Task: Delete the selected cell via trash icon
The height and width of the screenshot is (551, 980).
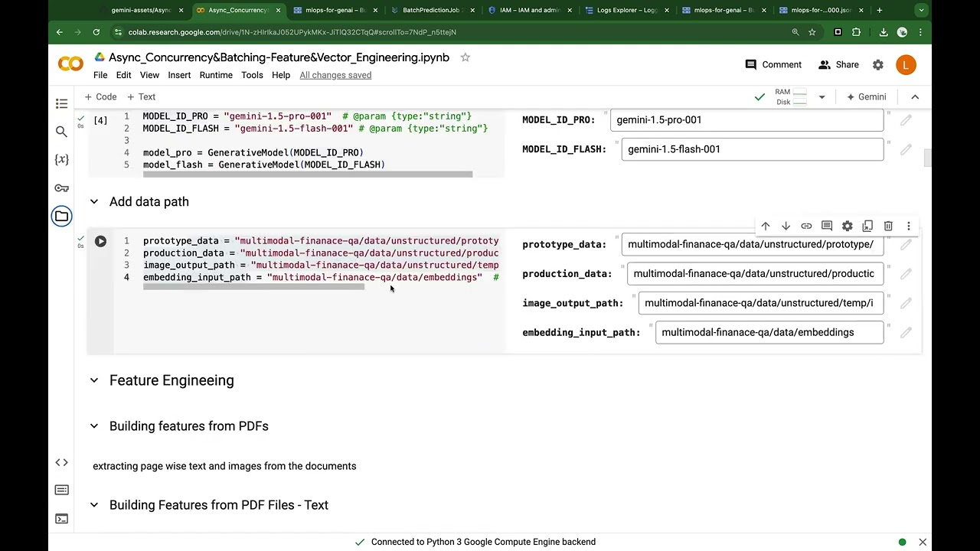Action: 888,226
